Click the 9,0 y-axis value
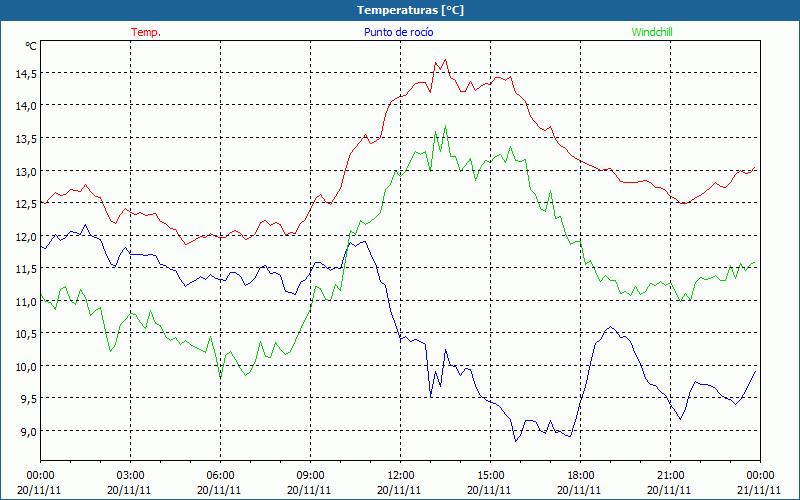 (28, 432)
